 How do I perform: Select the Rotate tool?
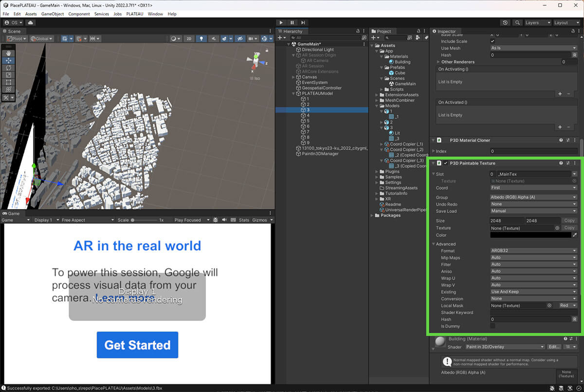8,68
